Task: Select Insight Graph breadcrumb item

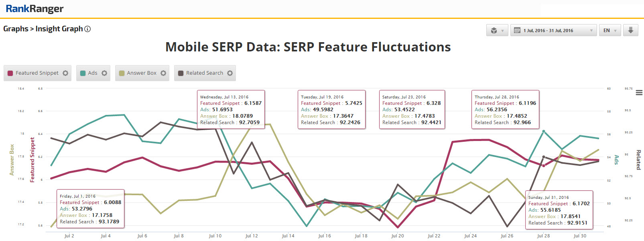Action: pos(59,29)
